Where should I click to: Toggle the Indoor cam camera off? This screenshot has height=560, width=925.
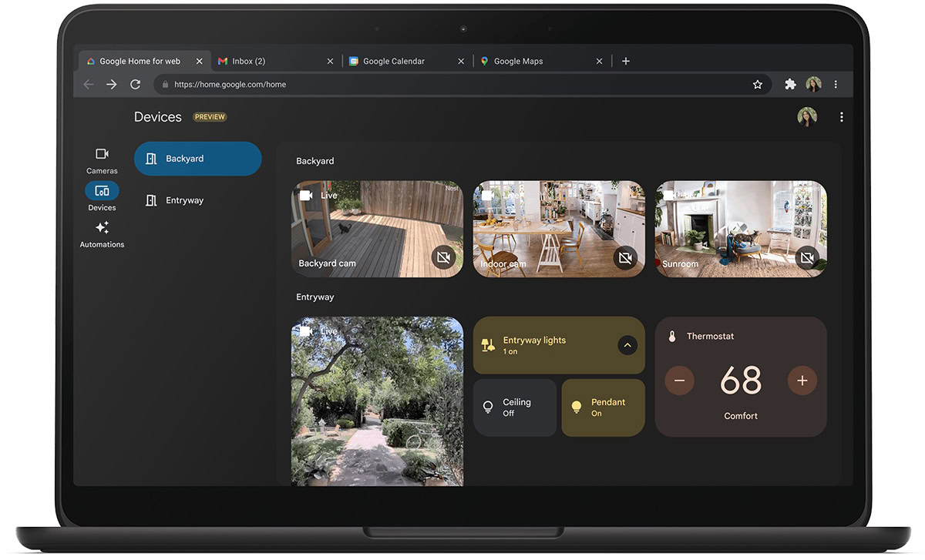tap(625, 257)
